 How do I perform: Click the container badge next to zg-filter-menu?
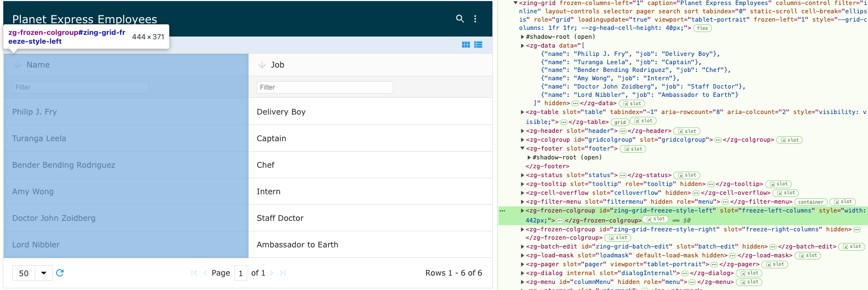click(x=811, y=202)
